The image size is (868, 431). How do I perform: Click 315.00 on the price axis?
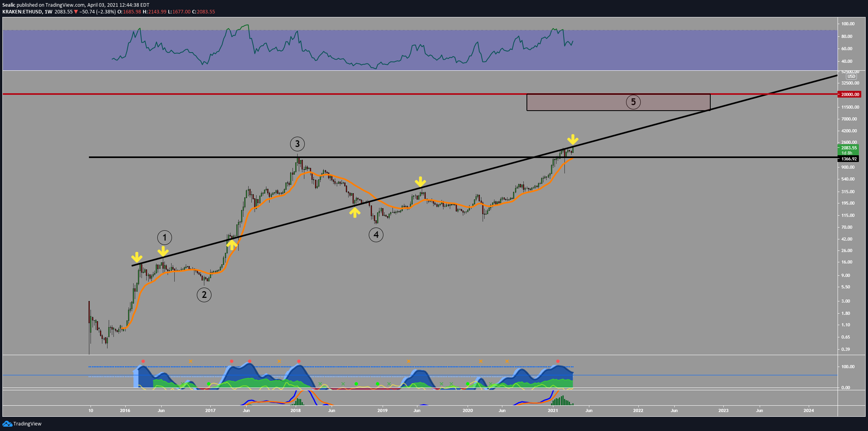(848, 192)
